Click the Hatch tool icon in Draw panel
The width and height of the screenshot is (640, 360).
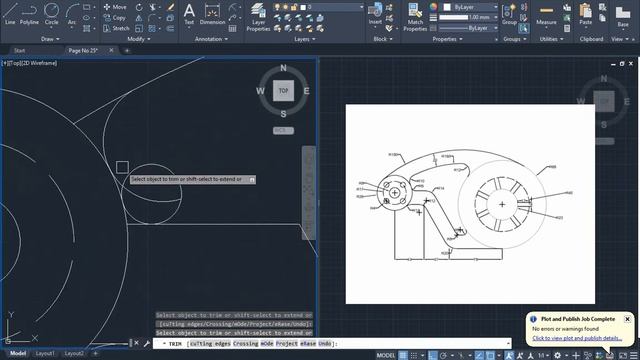[87, 28]
